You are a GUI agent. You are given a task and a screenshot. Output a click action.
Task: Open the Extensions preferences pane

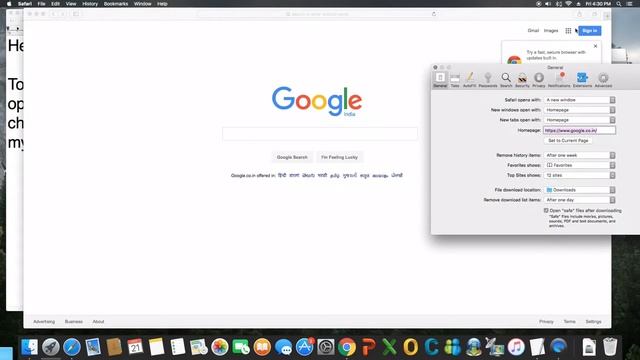click(x=582, y=80)
